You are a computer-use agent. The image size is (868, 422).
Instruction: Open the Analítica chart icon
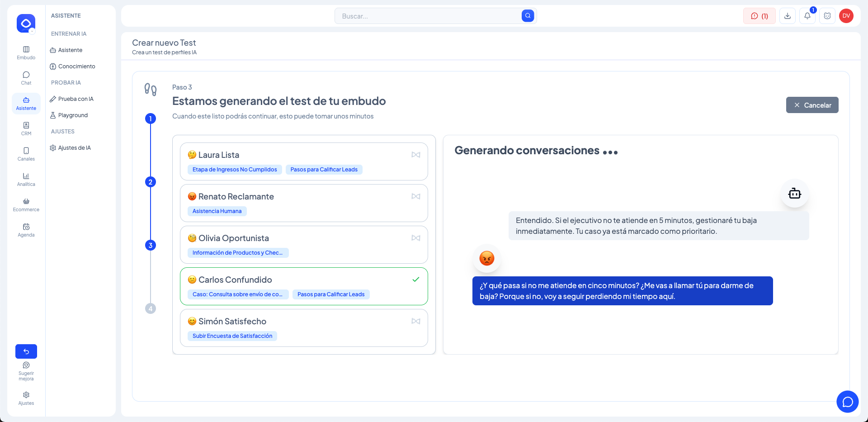tap(26, 179)
